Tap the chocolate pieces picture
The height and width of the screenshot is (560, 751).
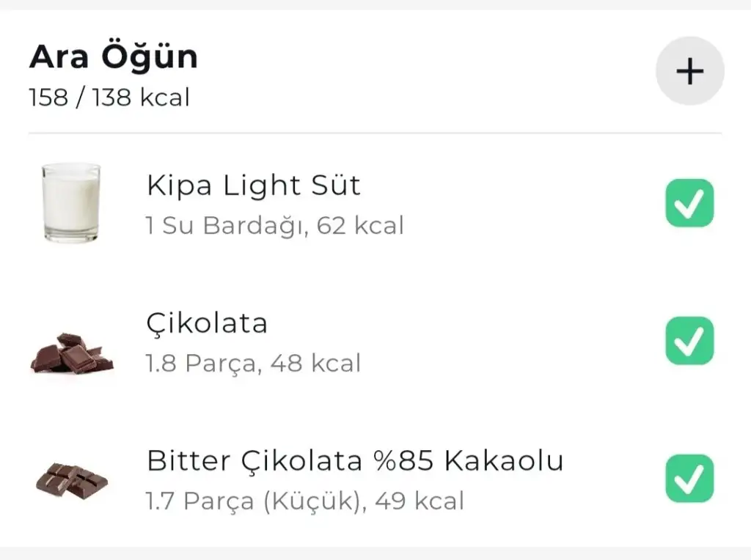[71, 354]
